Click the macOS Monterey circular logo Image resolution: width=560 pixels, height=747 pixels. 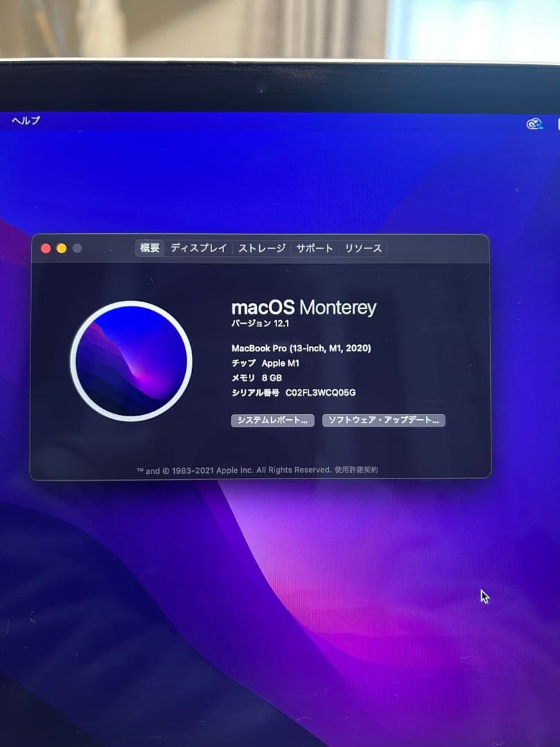131,361
